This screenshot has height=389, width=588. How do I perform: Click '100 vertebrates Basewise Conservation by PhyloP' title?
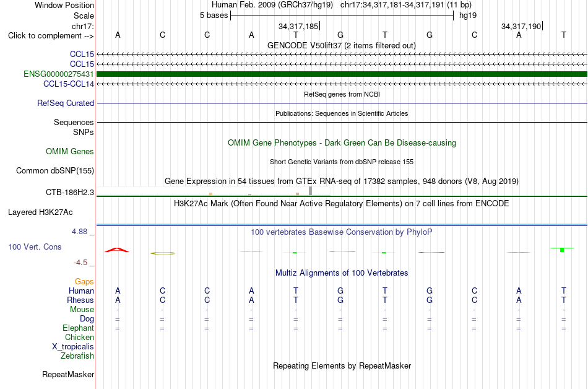[342, 232]
